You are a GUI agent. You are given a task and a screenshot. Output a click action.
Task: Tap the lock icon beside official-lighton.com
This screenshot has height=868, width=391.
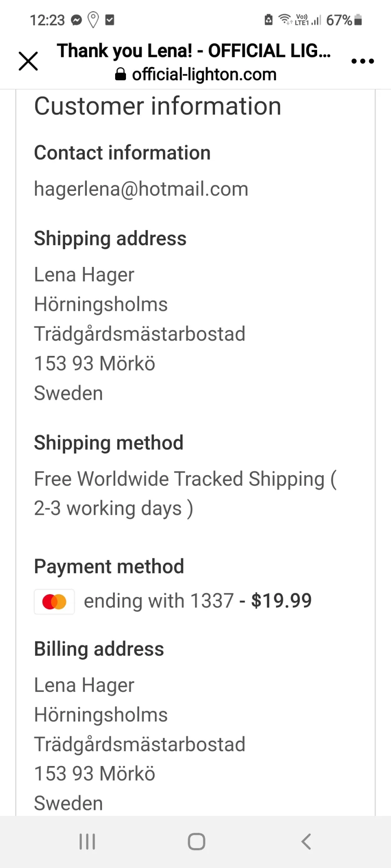tap(121, 75)
